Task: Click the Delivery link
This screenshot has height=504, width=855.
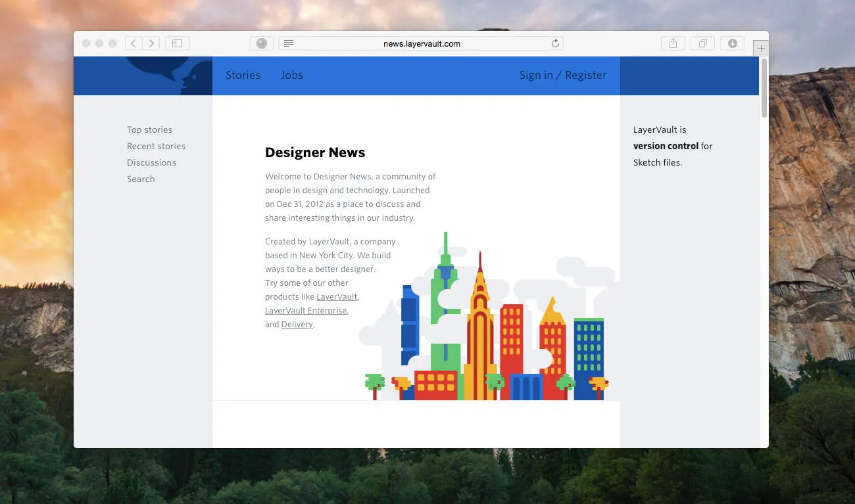Action: pyautogui.click(x=297, y=324)
